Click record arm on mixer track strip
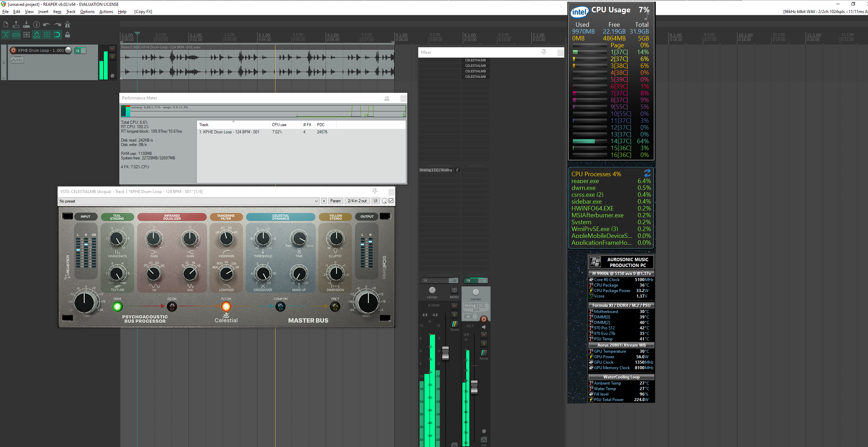 pos(484,319)
